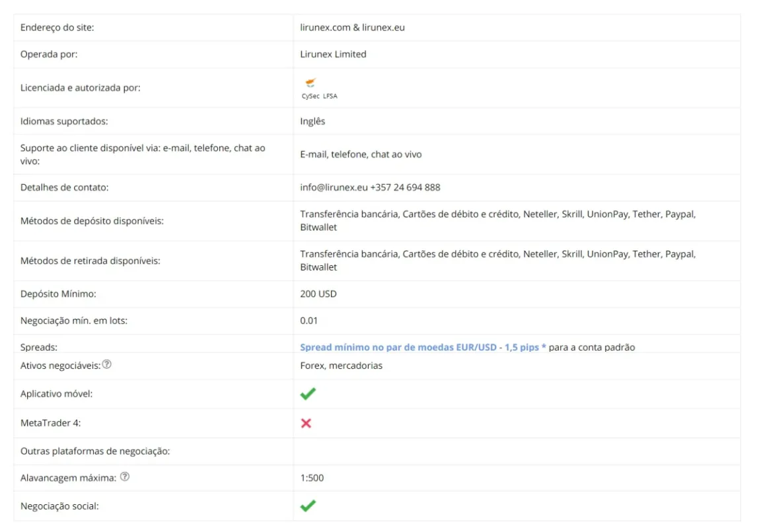Click the deposit methods list value
Viewport: 757px width, 532px height.
(498, 220)
